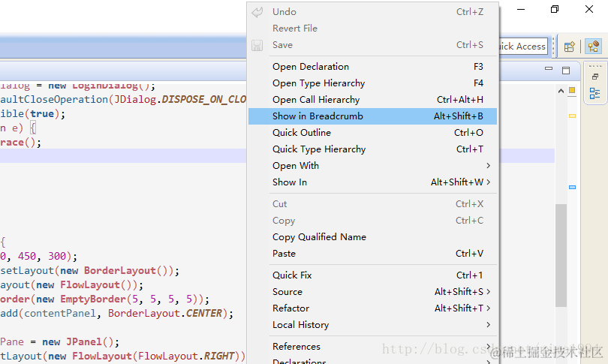Restore down the Eclipse window
Image resolution: width=608 pixels, height=364 pixels.
[x=555, y=9]
